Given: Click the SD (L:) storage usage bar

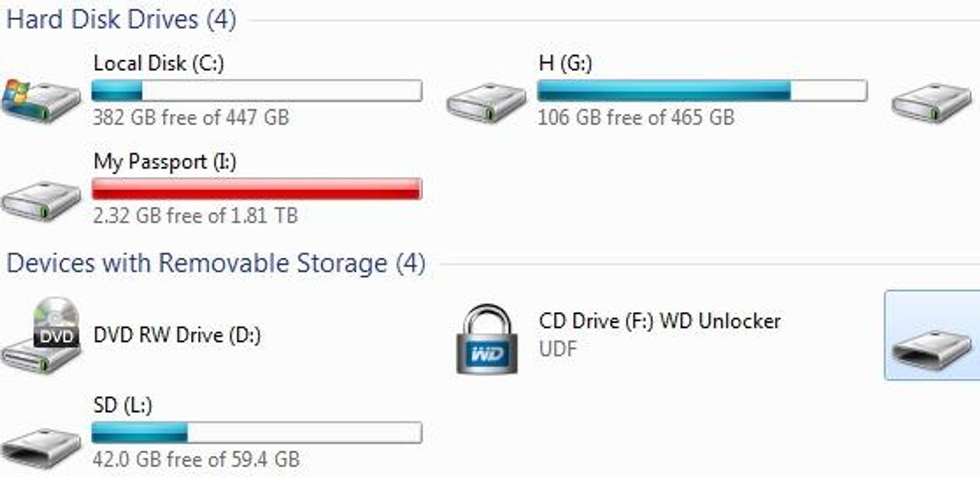Looking at the screenshot, I should [x=257, y=433].
